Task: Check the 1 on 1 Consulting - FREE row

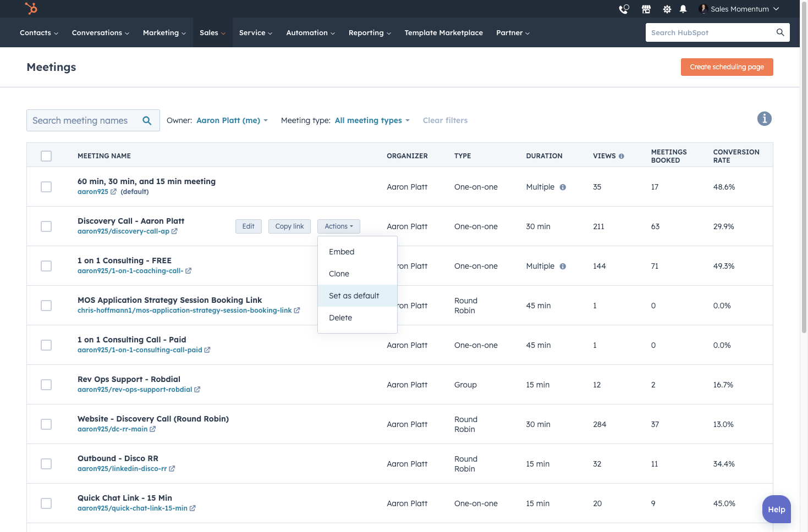Action: click(x=46, y=266)
